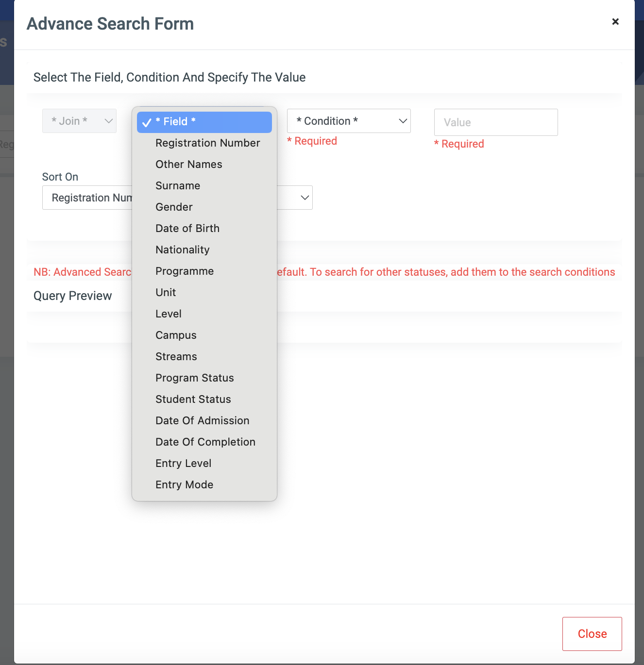Click Required text under Value

point(459,144)
